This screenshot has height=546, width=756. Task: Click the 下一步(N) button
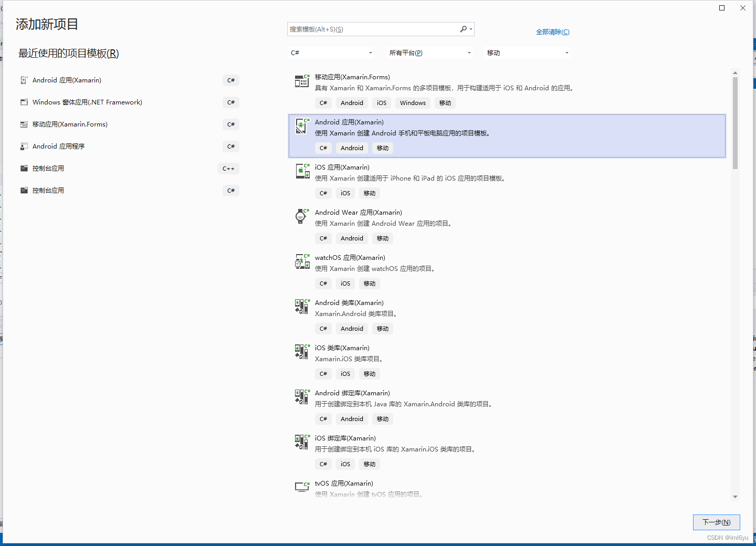(717, 522)
